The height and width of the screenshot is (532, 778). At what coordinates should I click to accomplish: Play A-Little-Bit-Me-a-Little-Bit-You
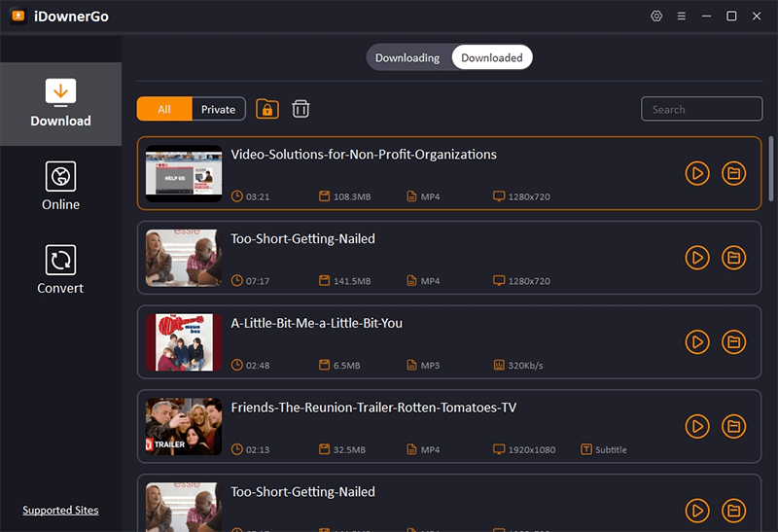(x=697, y=342)
